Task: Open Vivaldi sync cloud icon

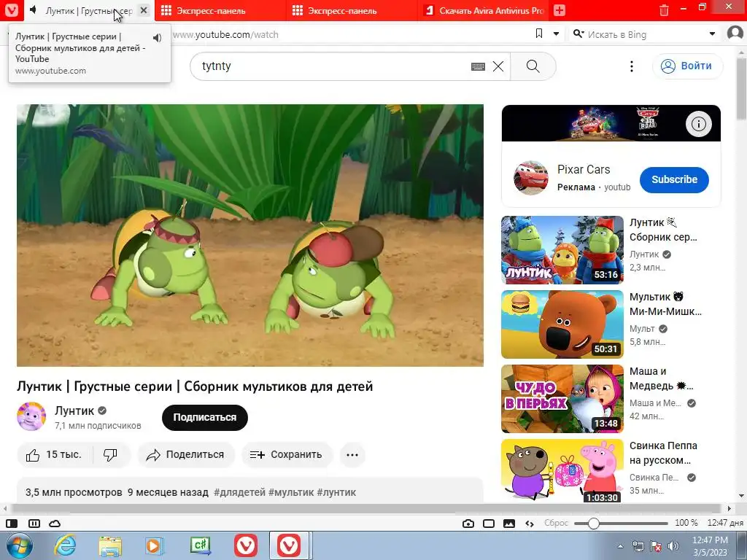Action: tap(55, 524)
